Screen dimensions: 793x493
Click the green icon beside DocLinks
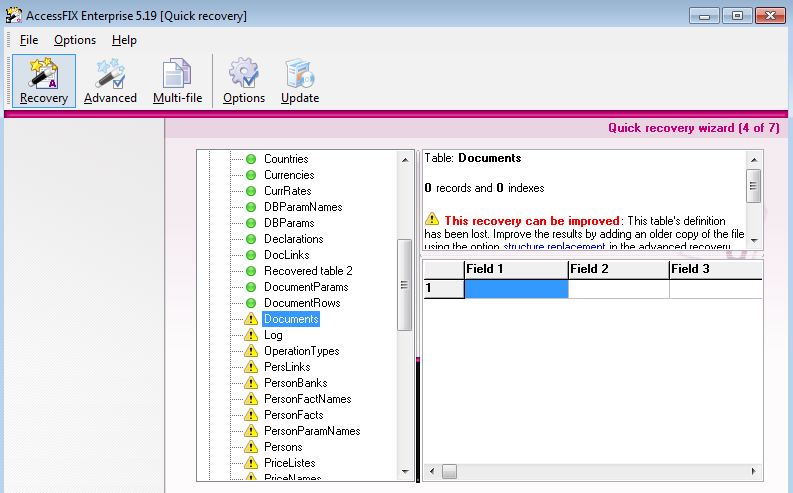pyautogui.click(x=251, y=255)
